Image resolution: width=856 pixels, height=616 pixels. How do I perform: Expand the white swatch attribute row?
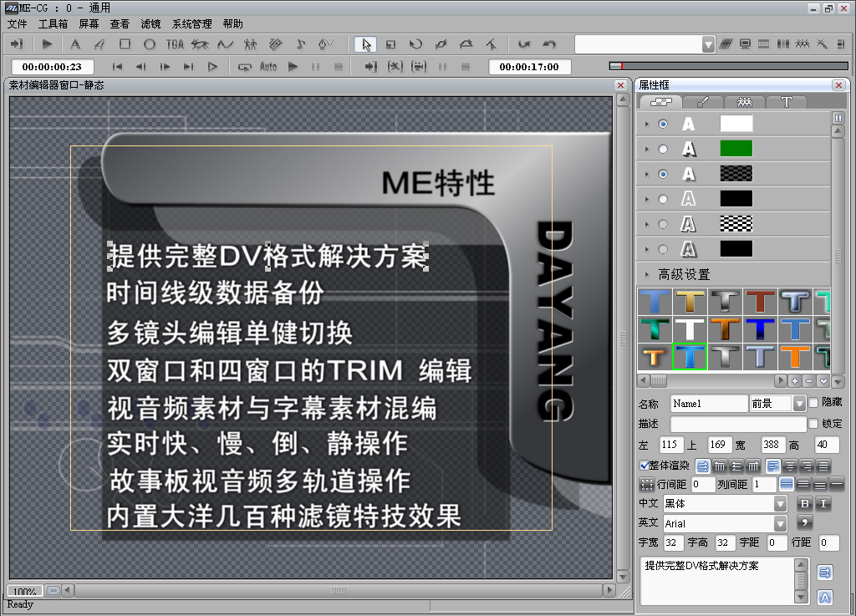pyautogui.click(x=647, y=125)
